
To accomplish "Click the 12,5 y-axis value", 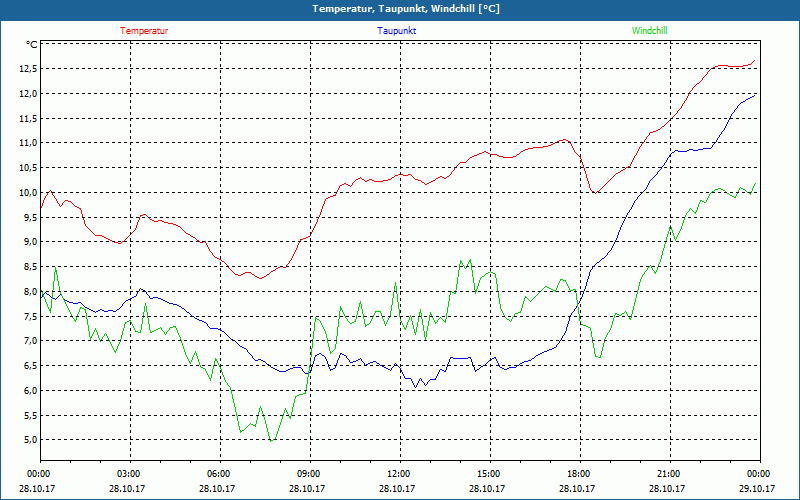I will click(x=28, y=69).
